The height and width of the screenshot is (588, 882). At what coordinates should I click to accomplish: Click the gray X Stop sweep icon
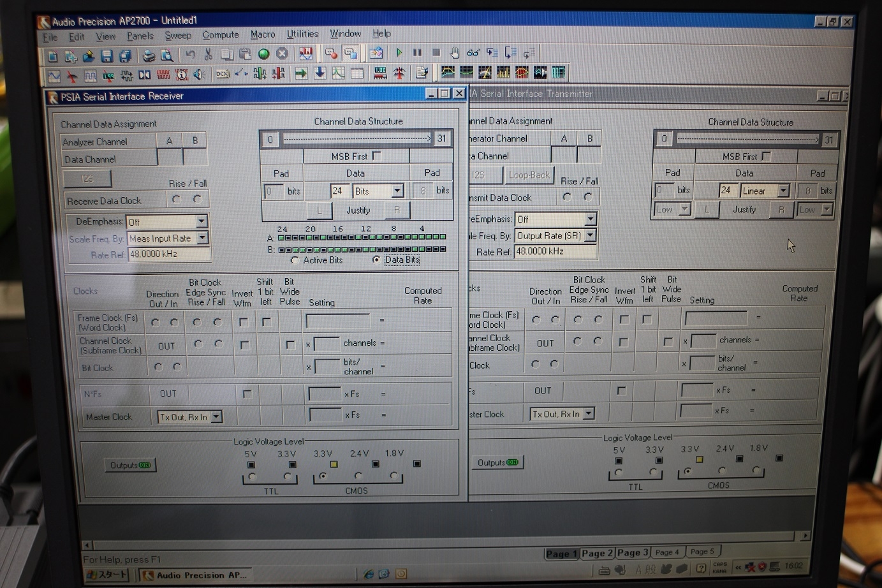pos(282,54)
